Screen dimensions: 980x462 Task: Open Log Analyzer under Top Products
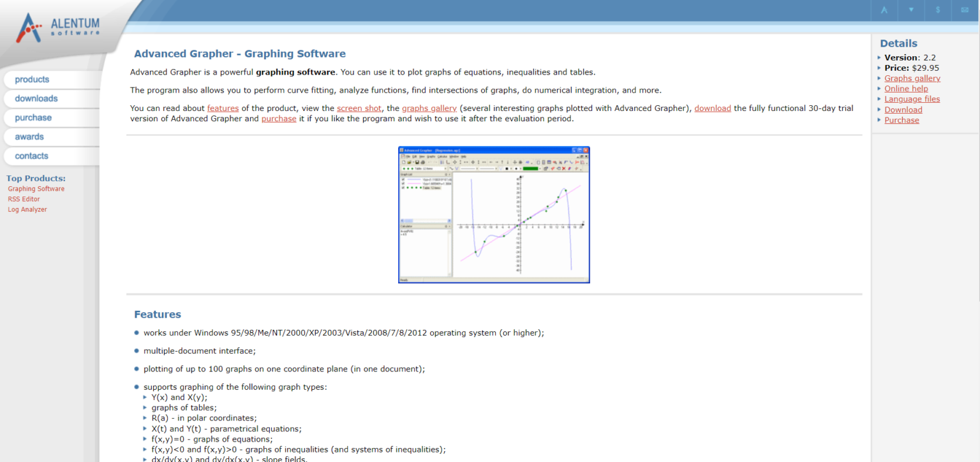(x=27, y=209)
